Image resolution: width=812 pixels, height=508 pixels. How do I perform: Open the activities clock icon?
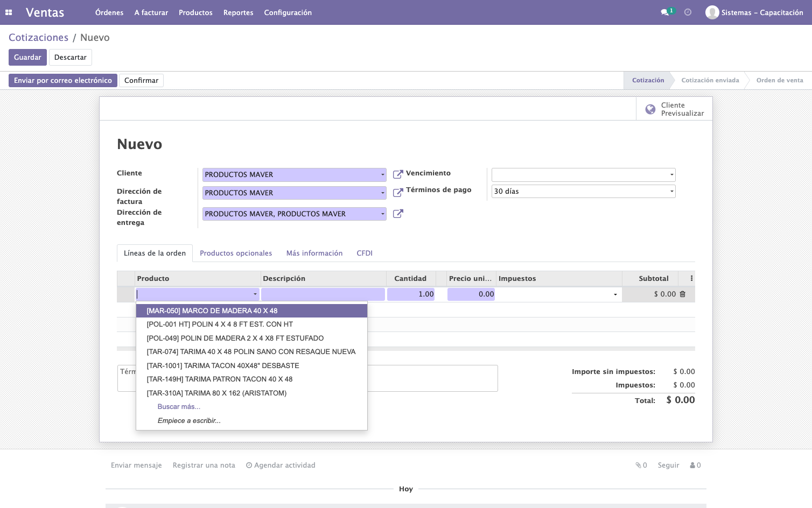[688, 12]
